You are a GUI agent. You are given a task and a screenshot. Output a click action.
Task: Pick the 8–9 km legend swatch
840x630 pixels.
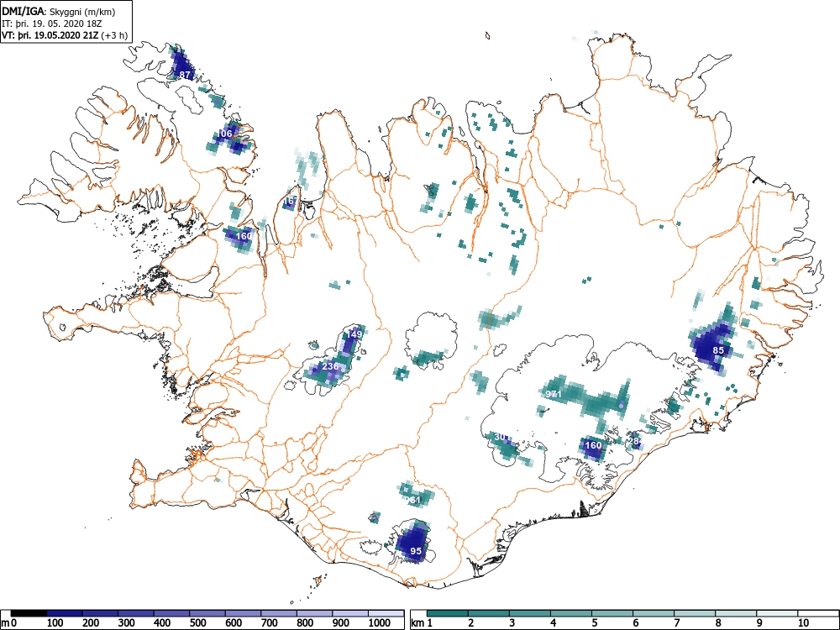pos(736,613)
